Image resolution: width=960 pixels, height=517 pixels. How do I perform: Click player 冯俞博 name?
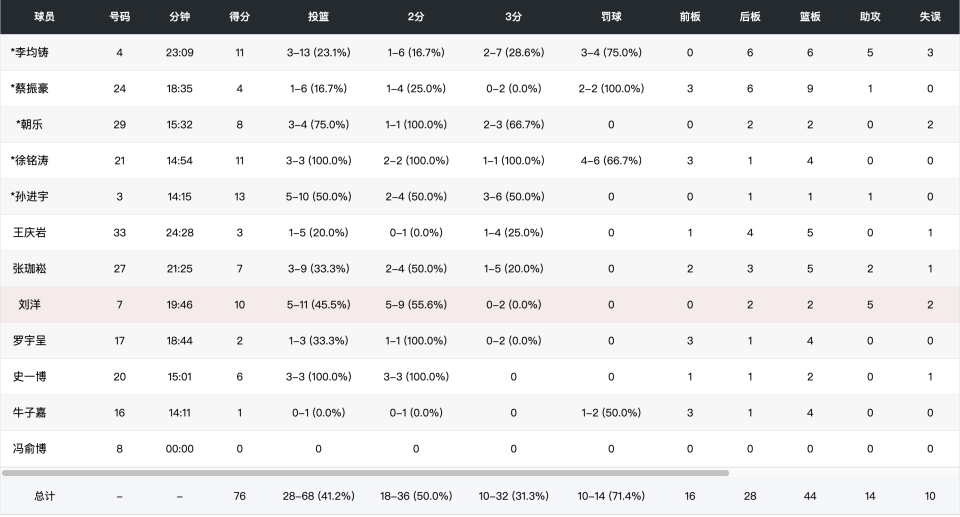(x=29, y=449)
